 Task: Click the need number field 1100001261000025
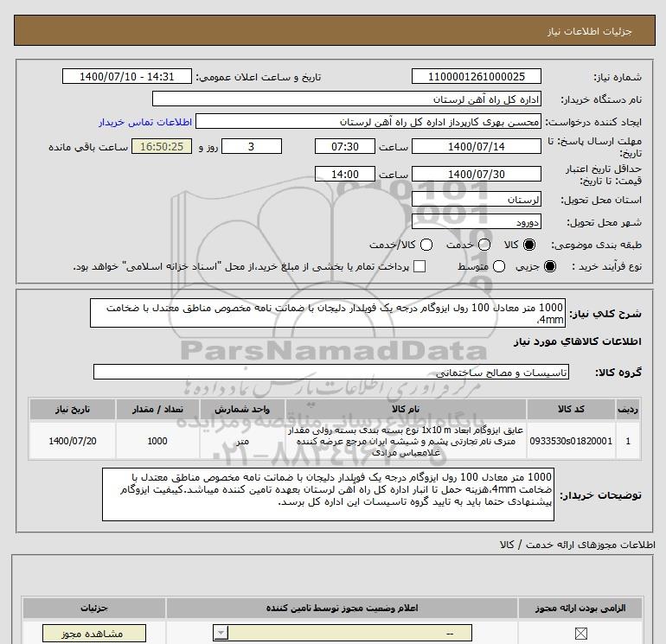476,76
